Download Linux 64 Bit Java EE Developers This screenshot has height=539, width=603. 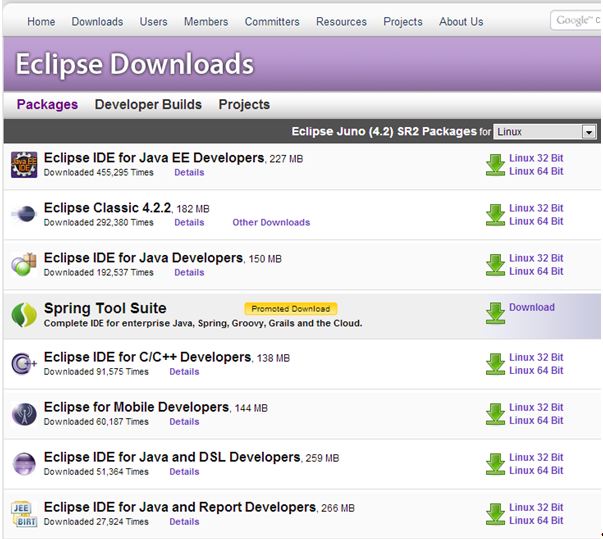(536, 171)
